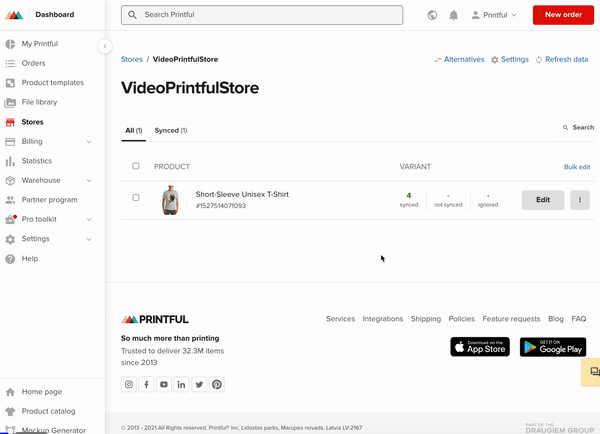
Task: Open the Alternatives link
Action: [x=459, y=59]
